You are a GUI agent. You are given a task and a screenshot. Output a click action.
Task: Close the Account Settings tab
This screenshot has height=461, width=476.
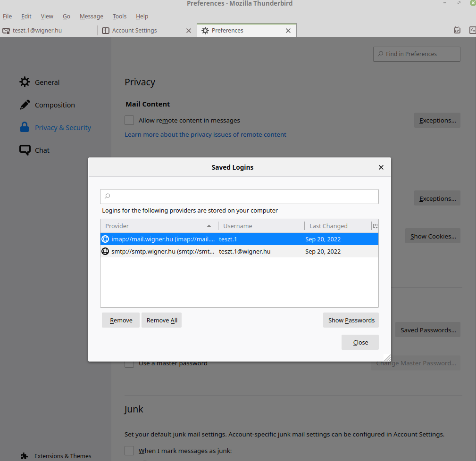[189, 30]
